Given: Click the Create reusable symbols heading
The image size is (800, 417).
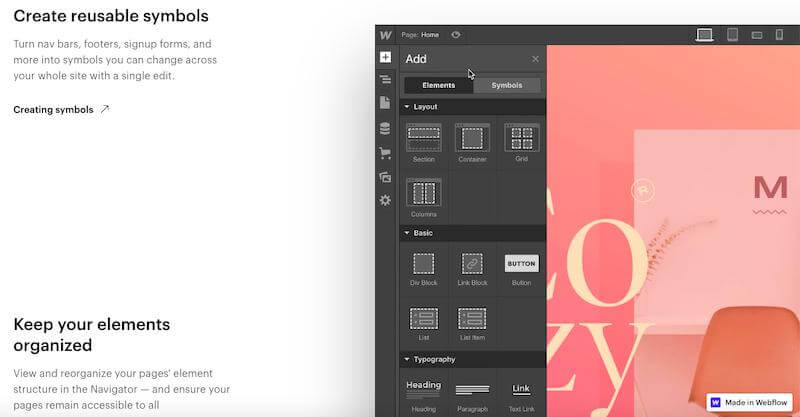Looking at the screenshot, I should [111, 16].
